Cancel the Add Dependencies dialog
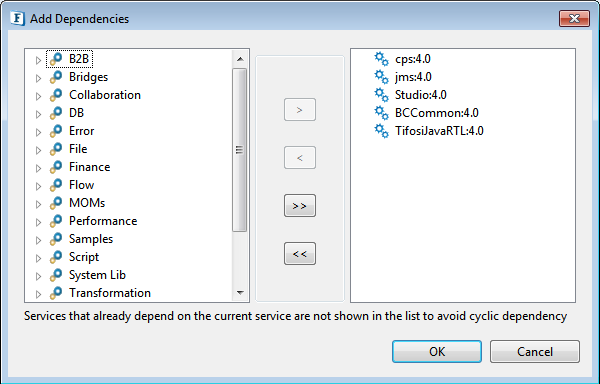Viewport: 600px width, 384px height. [535, 351]
